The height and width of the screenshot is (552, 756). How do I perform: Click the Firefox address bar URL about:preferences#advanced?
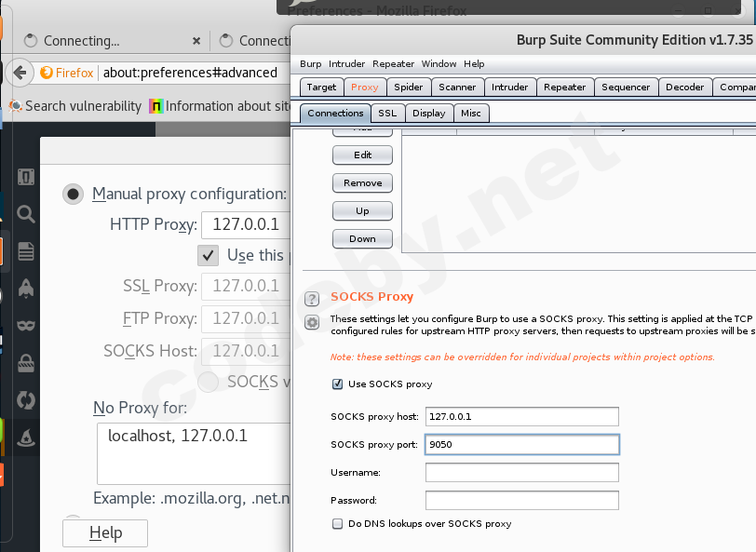(x=190, y=73)
